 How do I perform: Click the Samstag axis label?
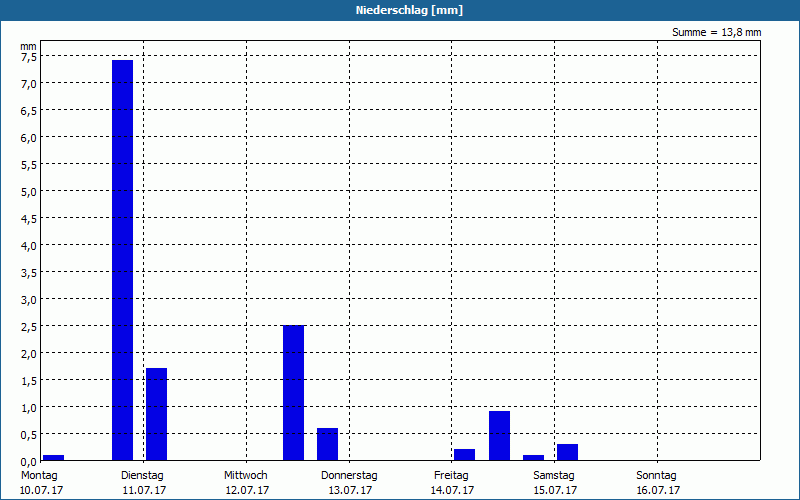point(554,476)
